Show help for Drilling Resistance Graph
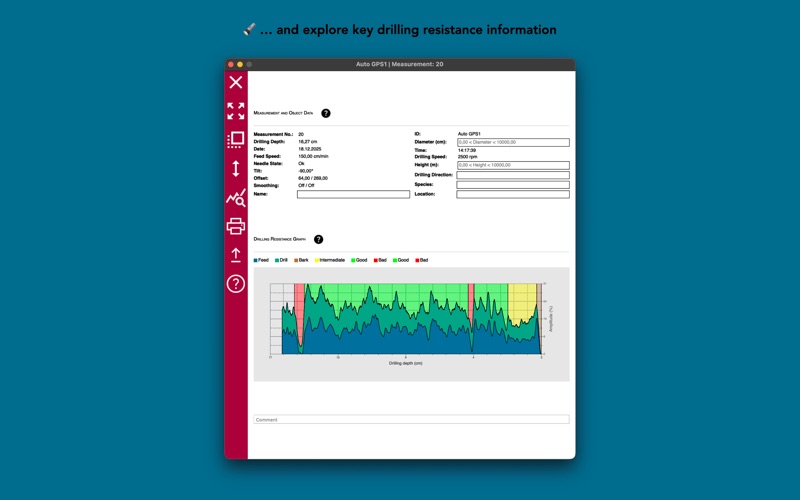This screenshot has height=500, width=800. pos(318,239)
